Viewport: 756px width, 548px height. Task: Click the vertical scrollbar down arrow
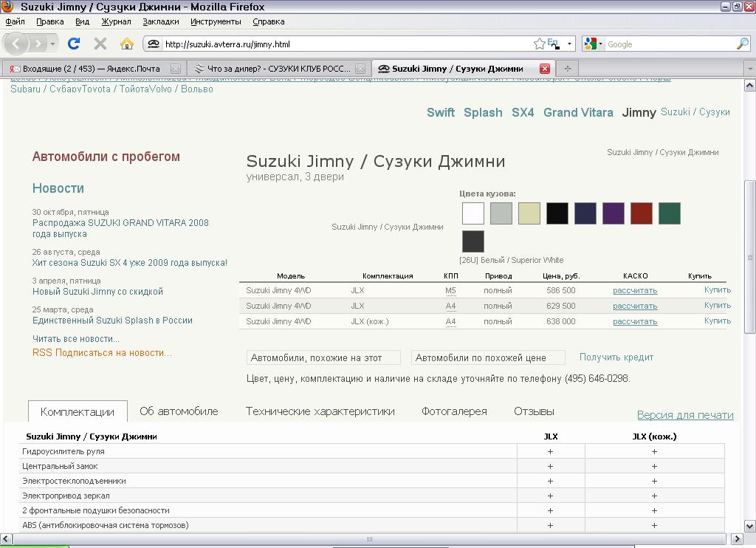tap(750, 526)
